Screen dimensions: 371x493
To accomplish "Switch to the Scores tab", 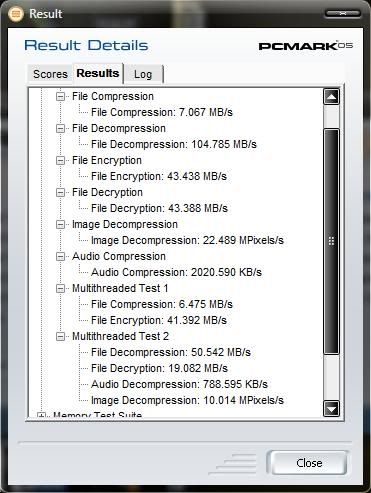I will pyautogui.click(x=50, y=74).
